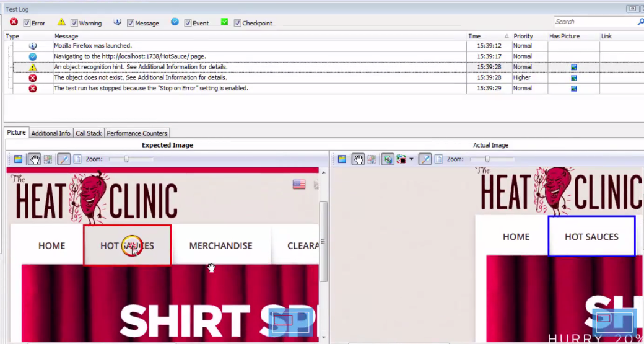Screen dimensions: 644x344
Task: Click region select tool in Expected Image toolbar
Action: [x=48, y=159]
